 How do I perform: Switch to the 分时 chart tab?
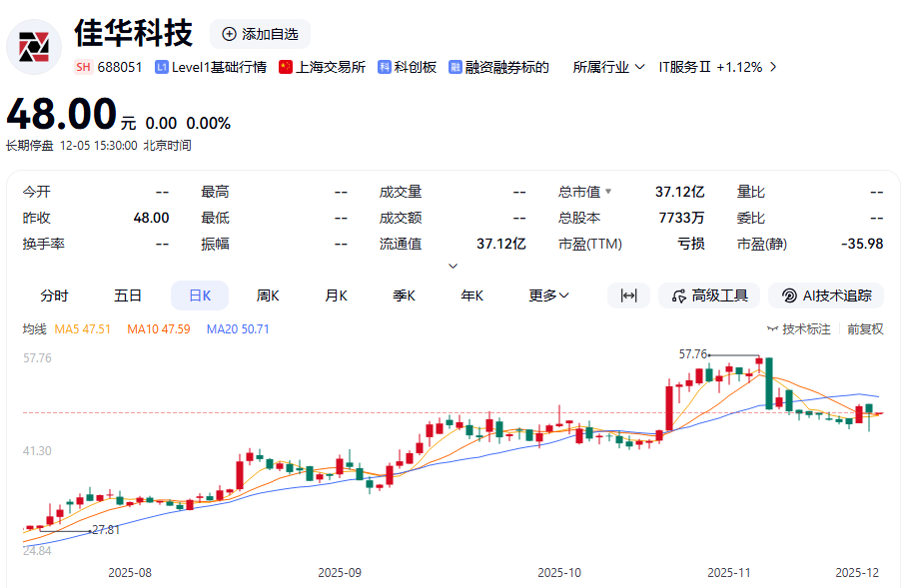(54, 295)
